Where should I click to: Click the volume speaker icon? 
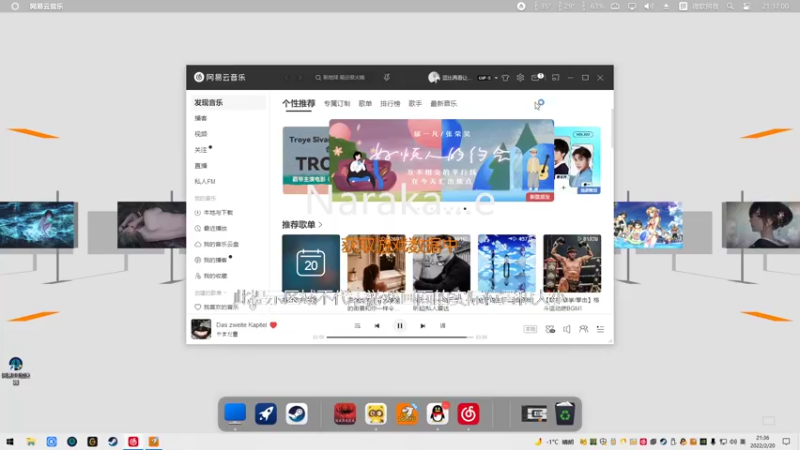(566, 330)
